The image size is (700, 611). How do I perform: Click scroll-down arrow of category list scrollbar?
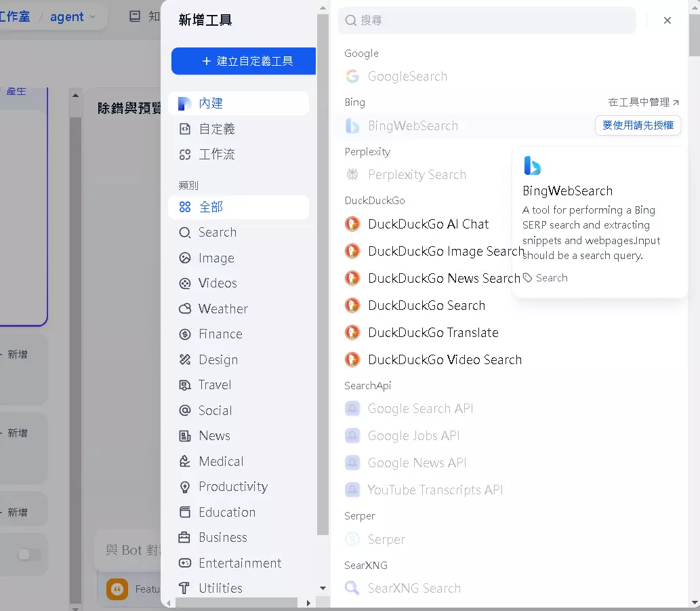click(323, 588)
